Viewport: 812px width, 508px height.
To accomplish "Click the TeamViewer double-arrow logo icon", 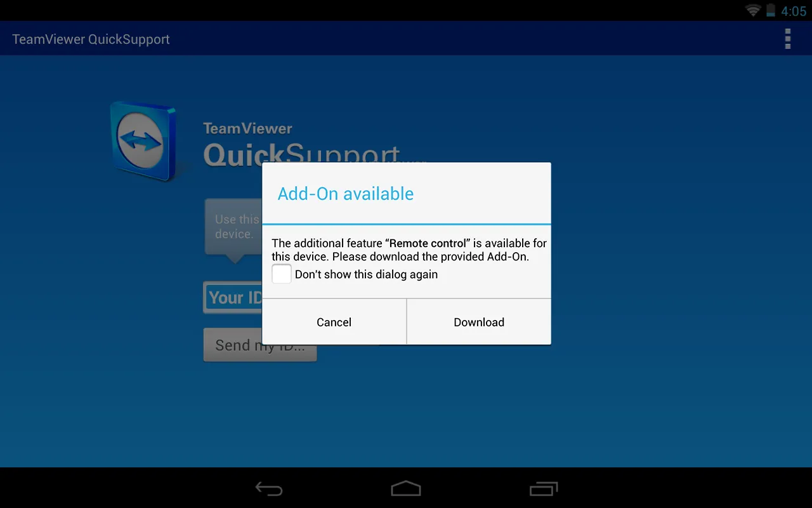I will pyautogui.click(x=141, y=141).
